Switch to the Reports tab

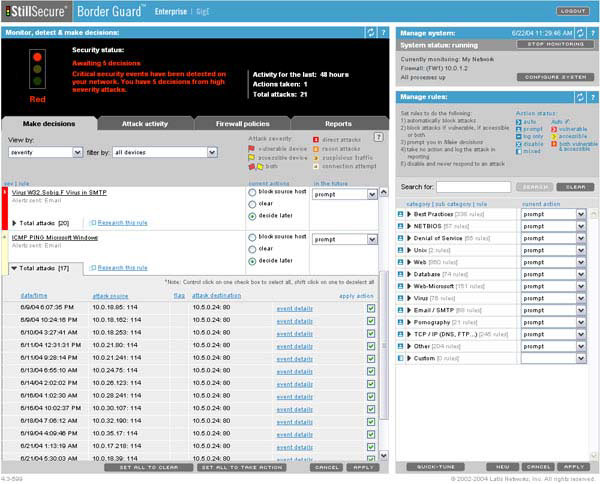(x=338, y=124)
